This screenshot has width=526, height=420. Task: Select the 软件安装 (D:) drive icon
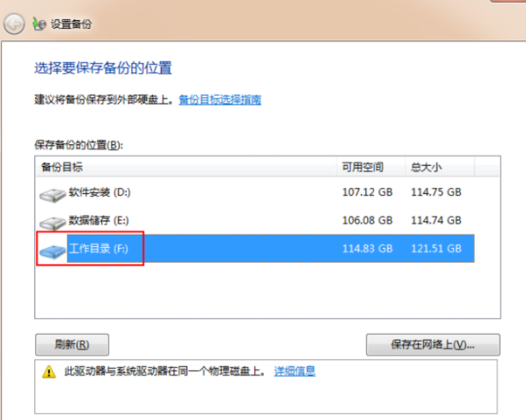[x=52, y=195]
